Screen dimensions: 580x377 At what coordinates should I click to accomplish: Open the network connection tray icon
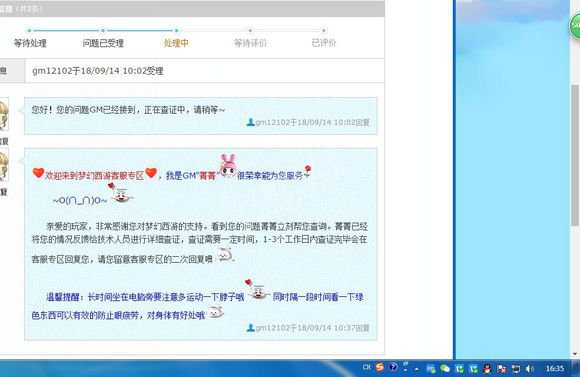coord(516,369)
